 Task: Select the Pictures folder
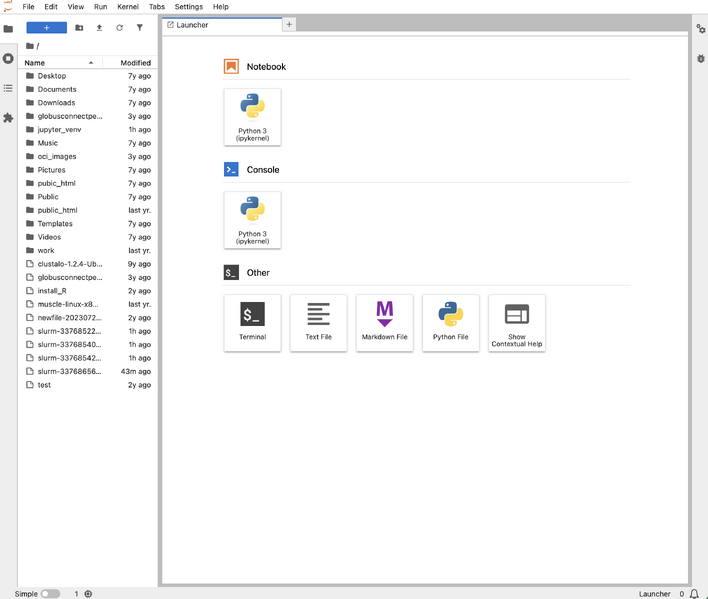tap(88, 170)
